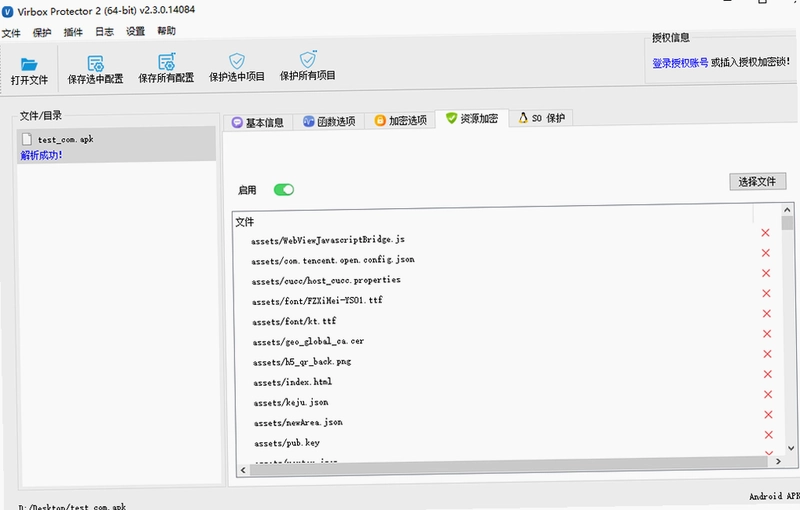This screenshot has height=510, width=800.
Task: Switch to the 加密选项 tab
Action: point(401,120)
